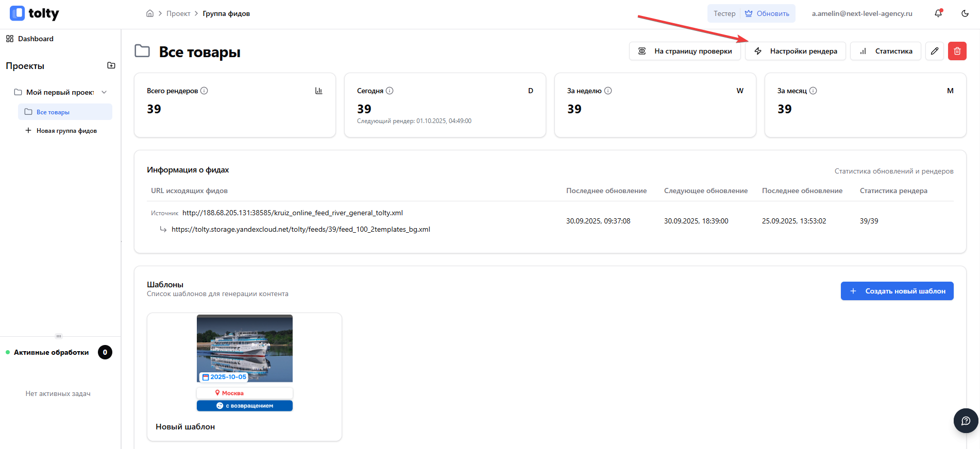Click the W badge in За неделю card
This screenshot has height=449, width=980.
click(x=740, y=91)
